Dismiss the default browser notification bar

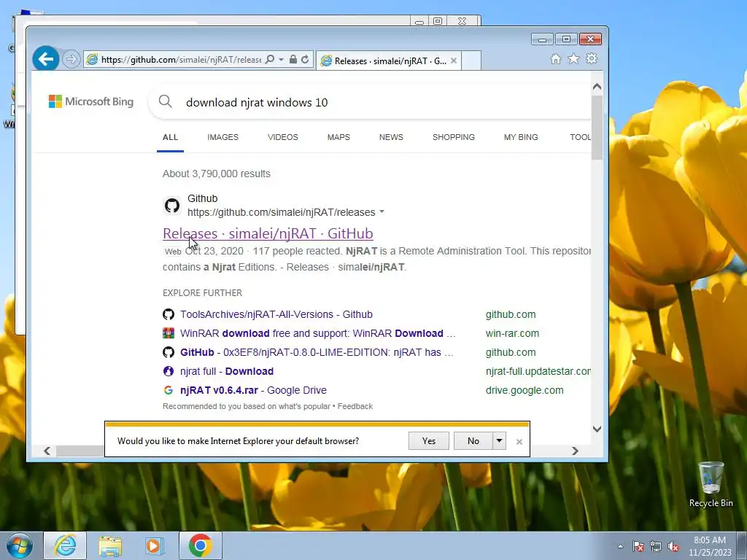pyautogui.click(x=519, y=442)
